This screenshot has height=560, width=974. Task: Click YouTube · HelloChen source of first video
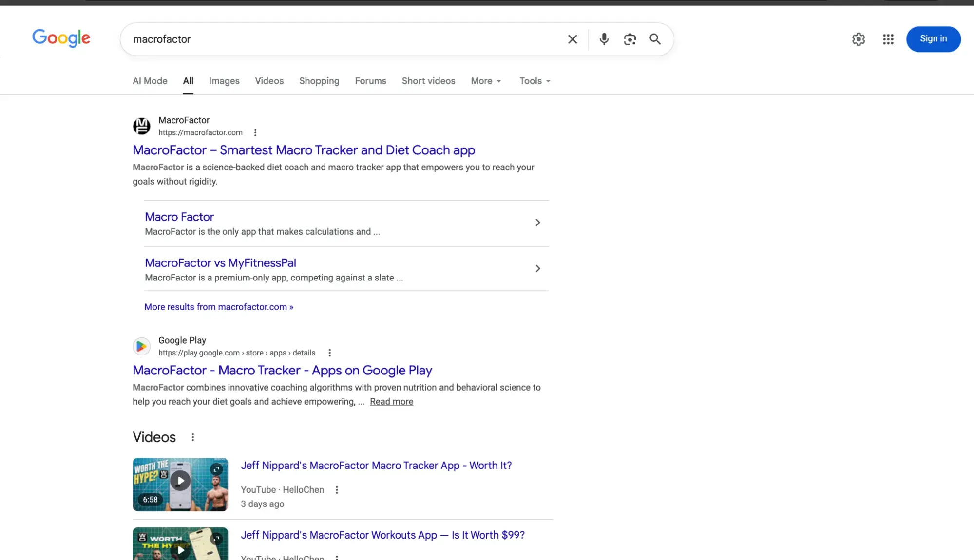tap(282, 490)
